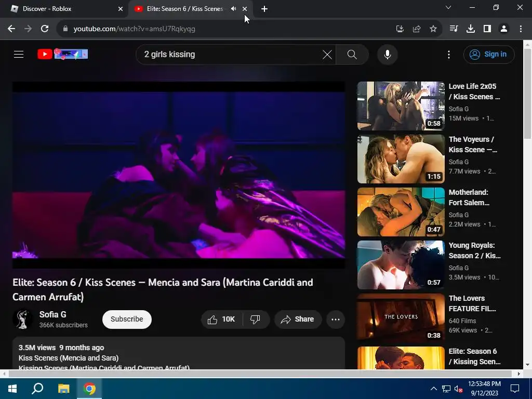532x399 pixels.
Task: Mute tab via the speaker icon
Action: pos(233,9)
